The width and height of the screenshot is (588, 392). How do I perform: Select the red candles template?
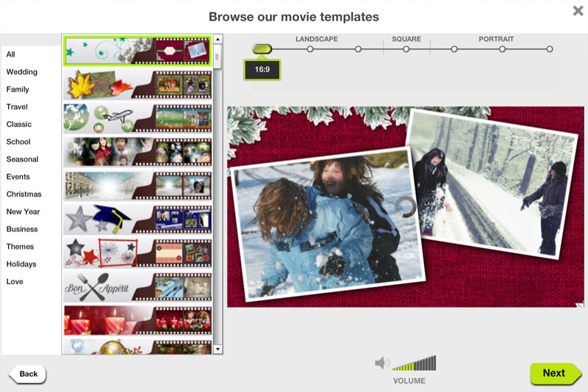tap(137, 321)
